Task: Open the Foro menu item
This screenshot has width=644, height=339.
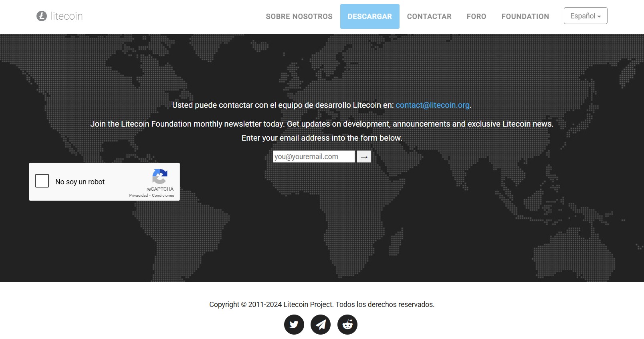Action: point(476,16)
